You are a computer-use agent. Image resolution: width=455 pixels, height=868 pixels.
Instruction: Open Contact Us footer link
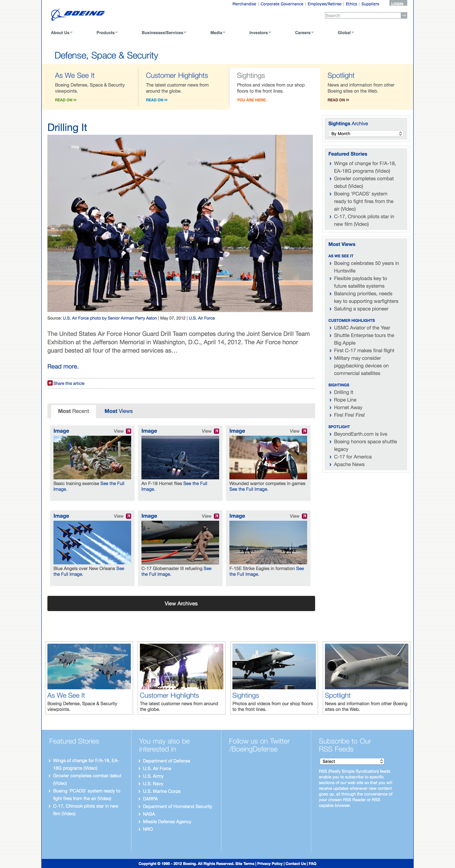tap(296, 863)
